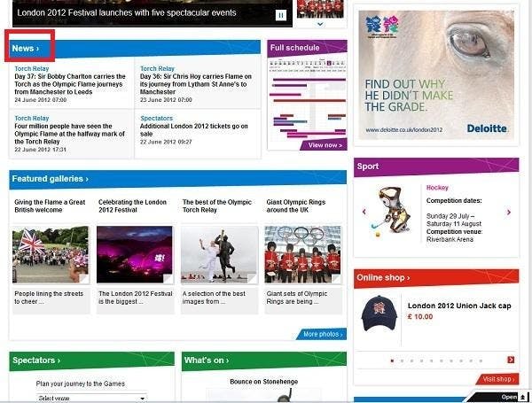Read the Additional London 2012 tickets article
This screenshot has width=532, height=403.
pos(194,130)
